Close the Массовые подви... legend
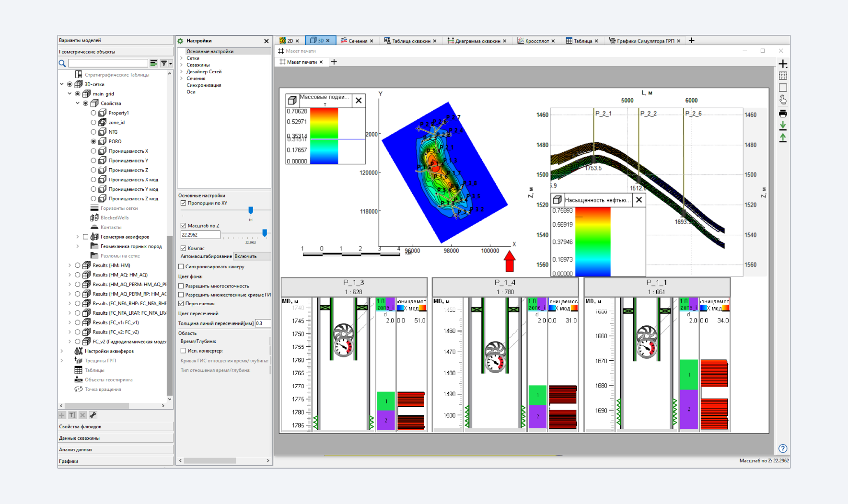Image resolution: width=848 pixels, height=504 pixels. [x=359, y=101]
